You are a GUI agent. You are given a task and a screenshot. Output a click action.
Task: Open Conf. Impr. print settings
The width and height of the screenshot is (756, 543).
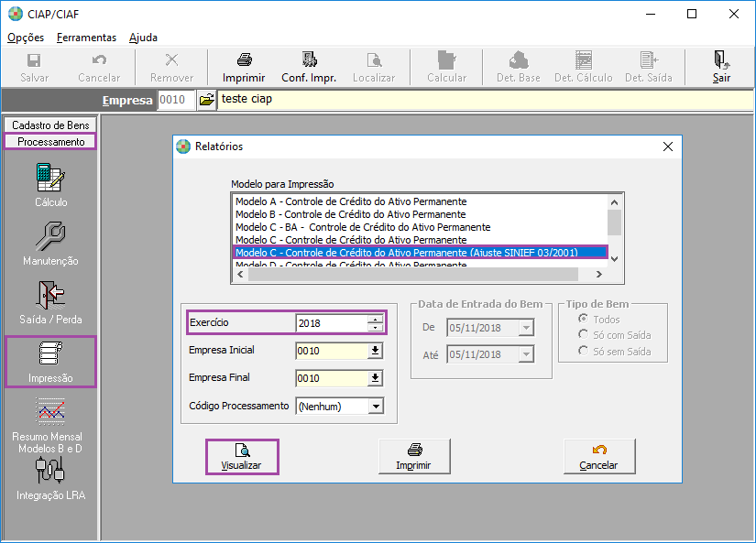pos(308,60)
